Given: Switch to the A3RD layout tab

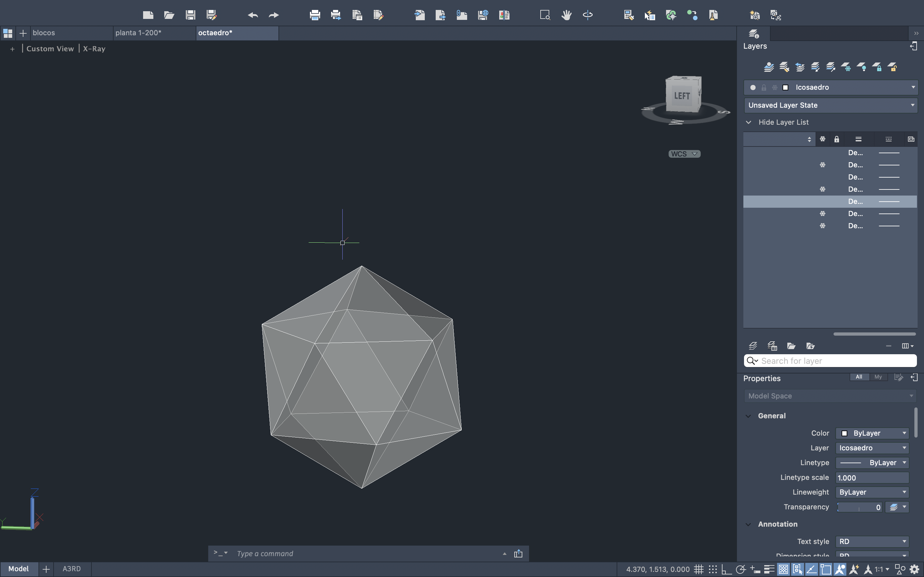Looking at the screenshot, I should point(72,569).
